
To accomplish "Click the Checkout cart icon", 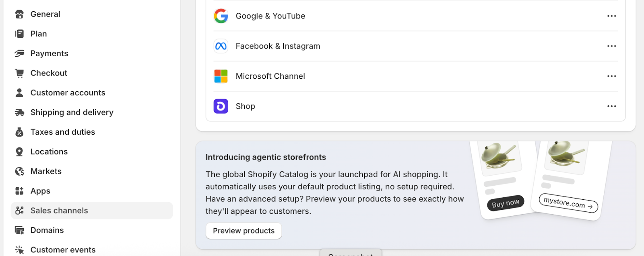I will pos(19,73).
